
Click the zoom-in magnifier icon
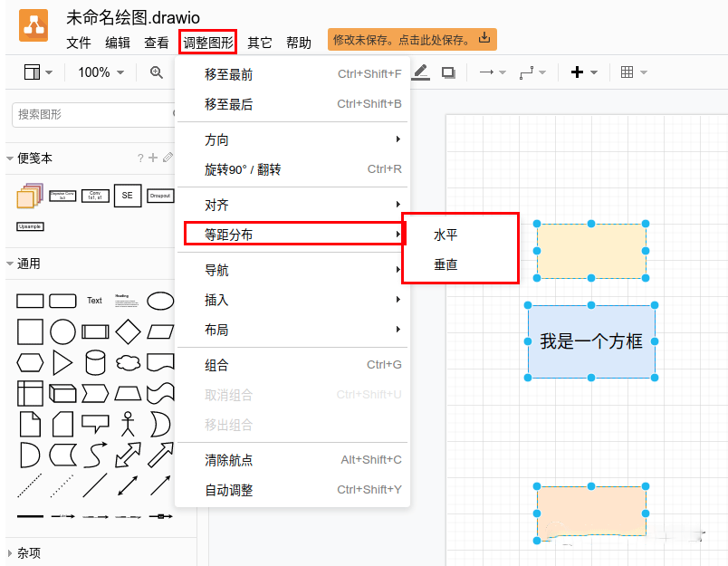pyautogui.click(x=156, y=72)
